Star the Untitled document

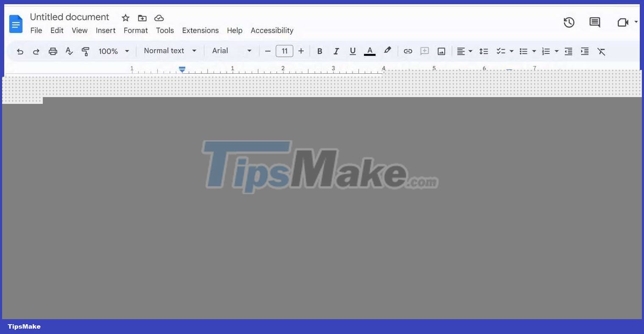click(x=125, y=18)
